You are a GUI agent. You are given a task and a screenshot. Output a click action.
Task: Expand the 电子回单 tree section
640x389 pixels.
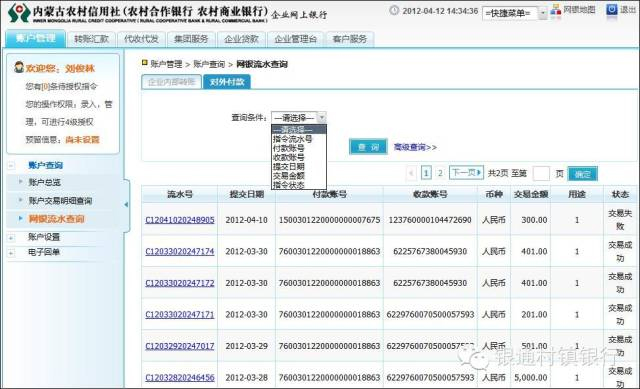click(x=11, y=253)
